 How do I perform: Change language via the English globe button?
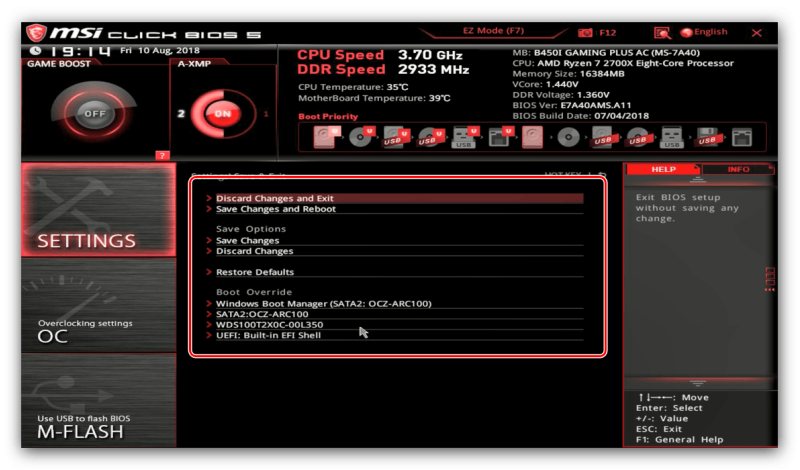pyautogui.click(x=704, y=32)
